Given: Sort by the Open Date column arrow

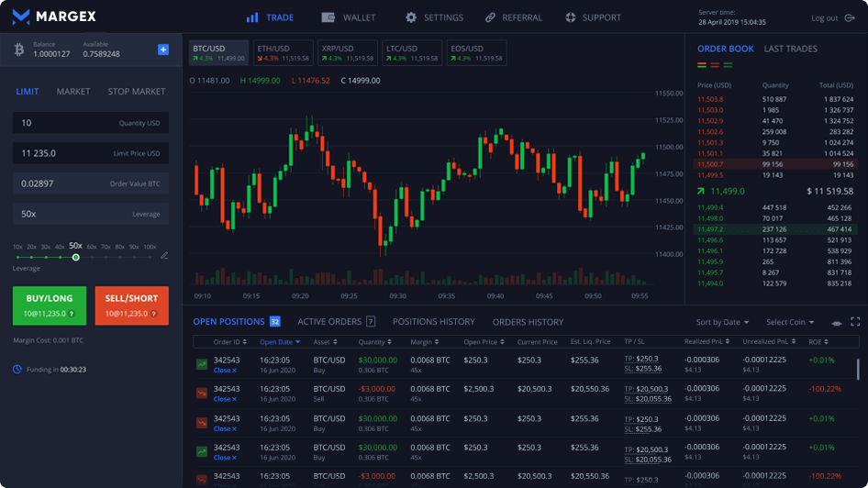Looking at the screenshot, I should (298, 342).
